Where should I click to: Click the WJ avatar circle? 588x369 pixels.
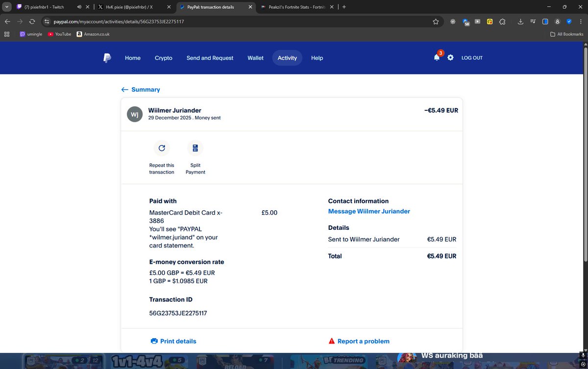135,114
